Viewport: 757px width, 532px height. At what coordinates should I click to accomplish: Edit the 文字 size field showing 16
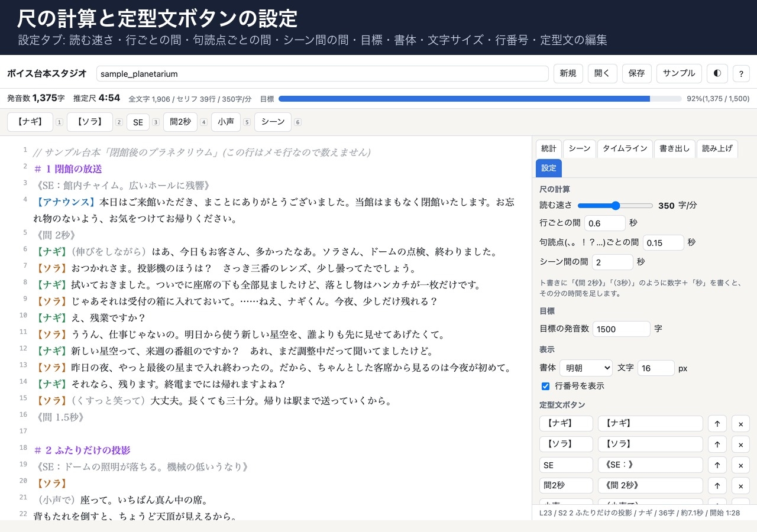tap(655, 368)
